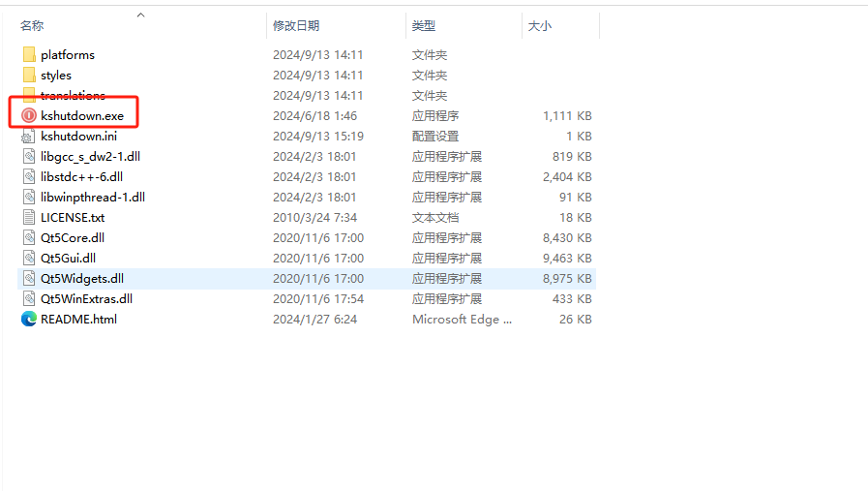Click the 2,404 KB size value
868x491 pixels.
(567, 177)
